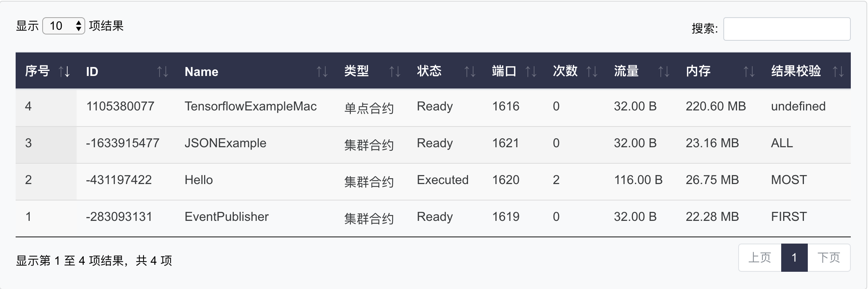Click the 流量 column sort icon

click(664, 72)
